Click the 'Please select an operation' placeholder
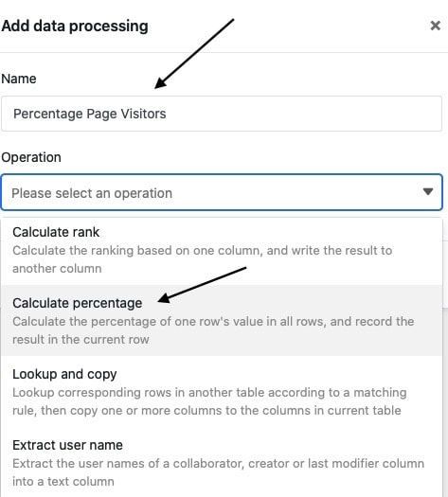Image resolution: width=448 pixels, height=497 pixels. 92,193
